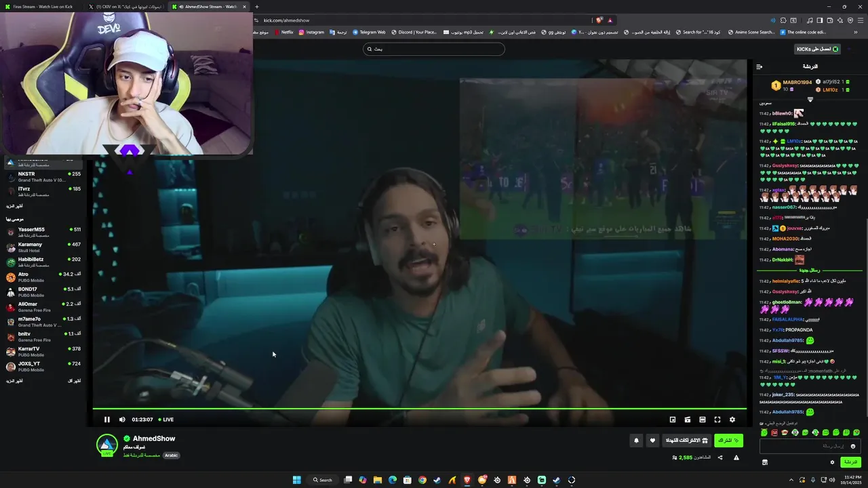Show more bookmarks chevron
The image size is (868, 488).
point(855,32)
